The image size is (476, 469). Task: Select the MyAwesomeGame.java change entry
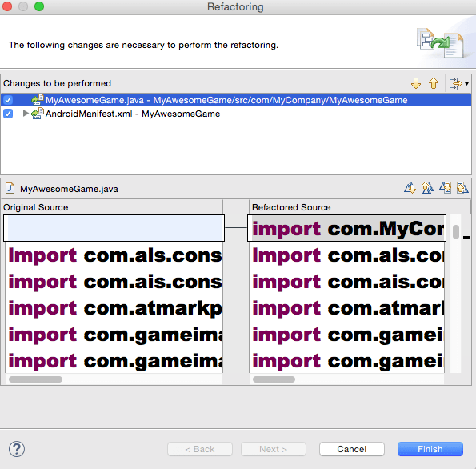226,100
